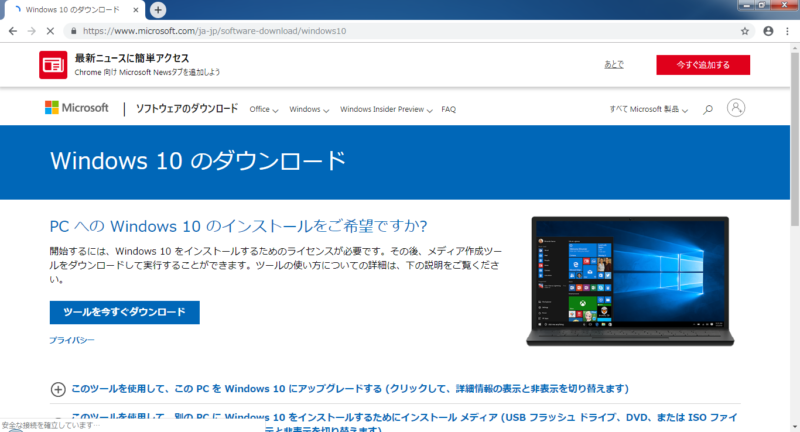Click the browser back arrow
This screenshot has height=432, width=800.
(13, 31)
